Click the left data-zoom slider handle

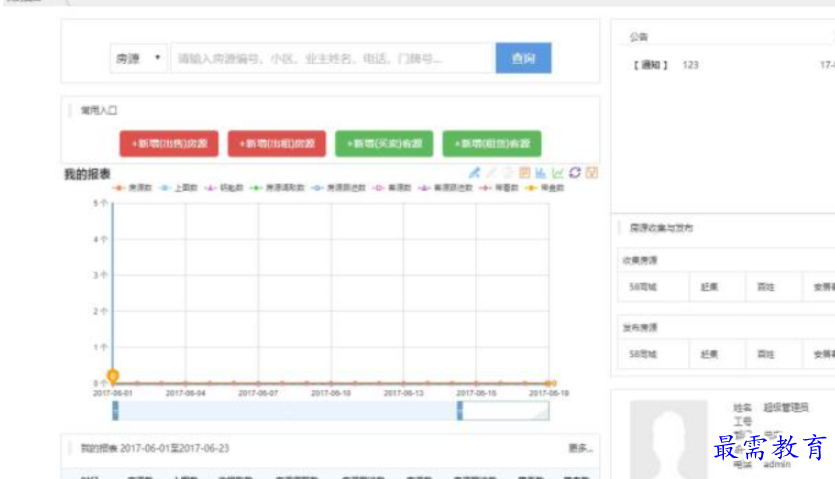click(x=116, y=411)
